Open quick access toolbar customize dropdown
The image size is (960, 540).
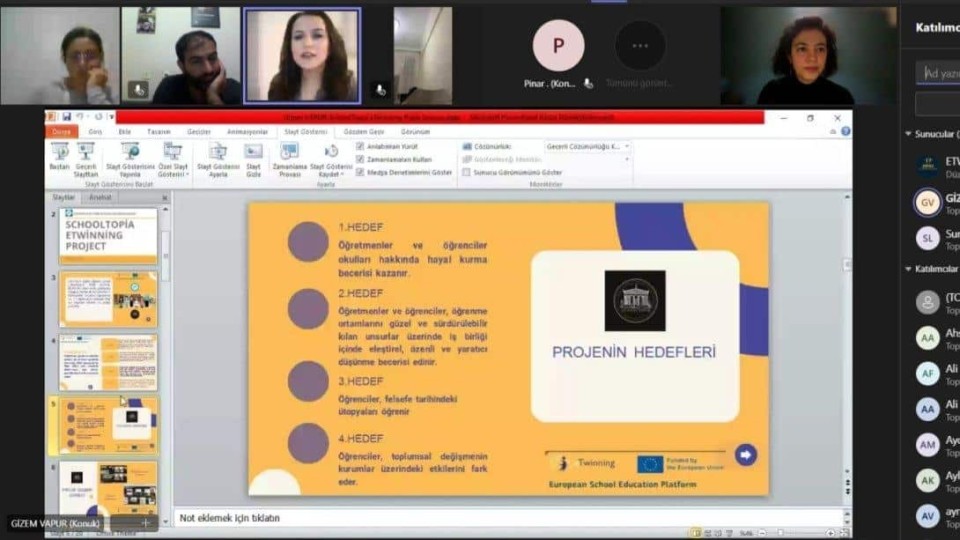click(111, 116)
